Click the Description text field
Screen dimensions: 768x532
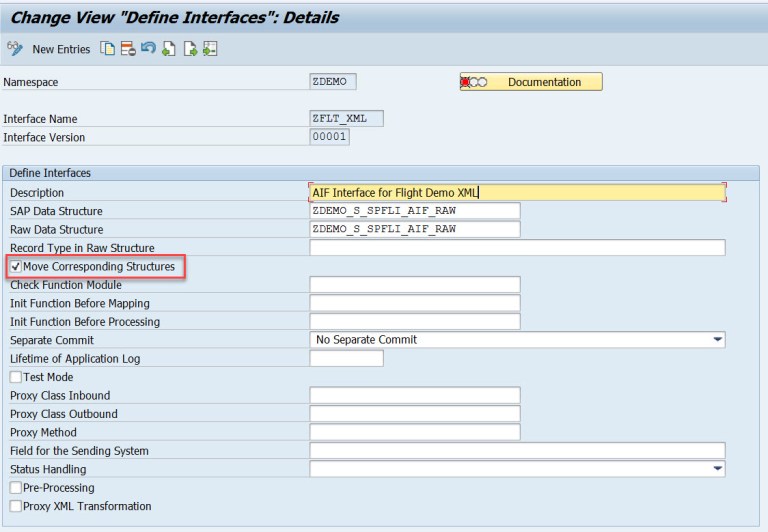click(517, 192)
